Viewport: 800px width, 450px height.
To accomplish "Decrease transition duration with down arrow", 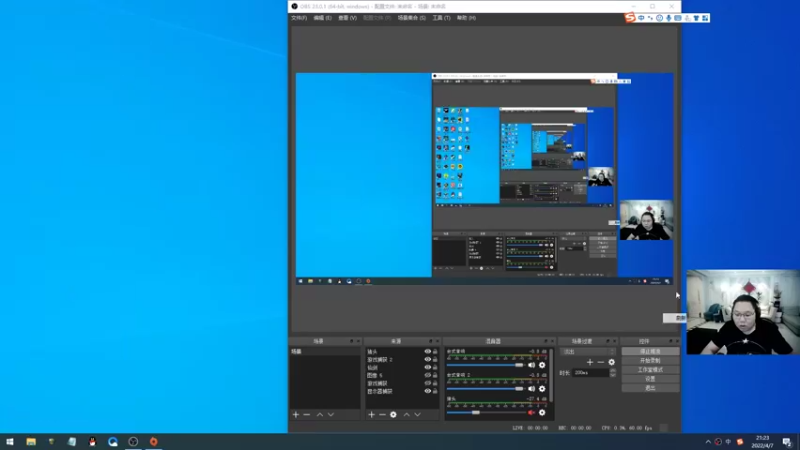I will [613, 375].
